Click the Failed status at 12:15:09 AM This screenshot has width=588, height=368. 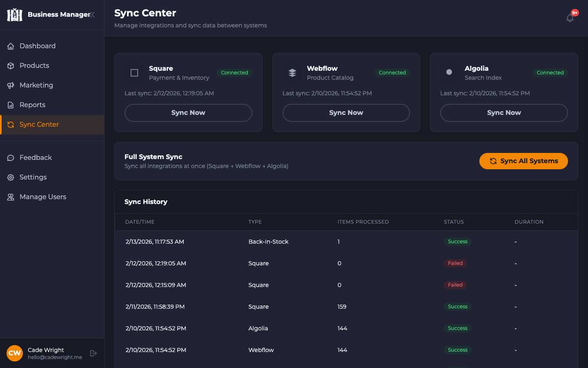pyautogui.click(x=455, y=285)
